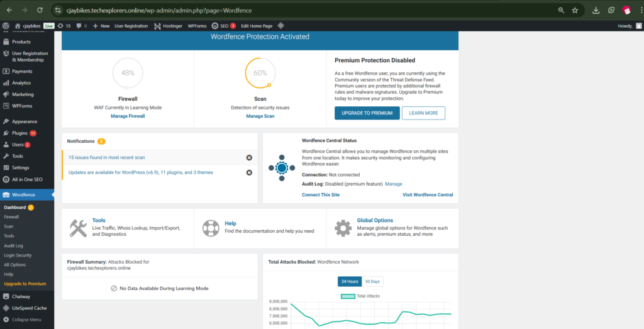Dismiss the '15 issues found' notification
This screenshot has height=329, width=644.
click(249, 157)
